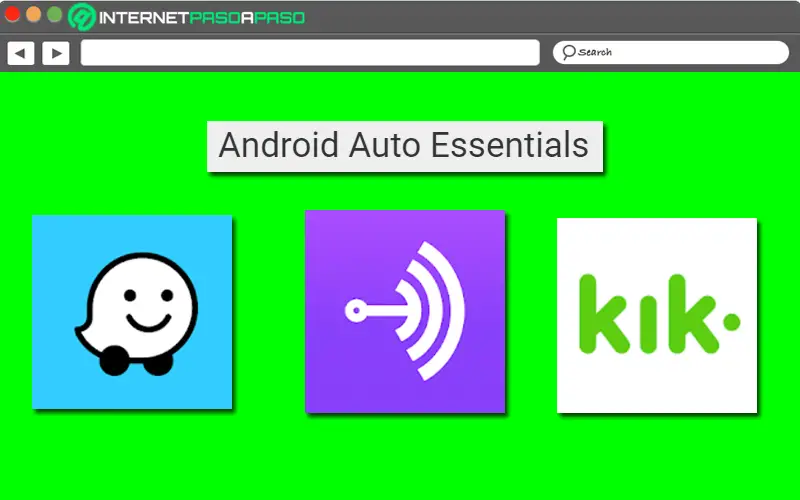The image size is (800, 500).
Task: Open the purple Anchor podcast icon
Action: click(405, 311)
